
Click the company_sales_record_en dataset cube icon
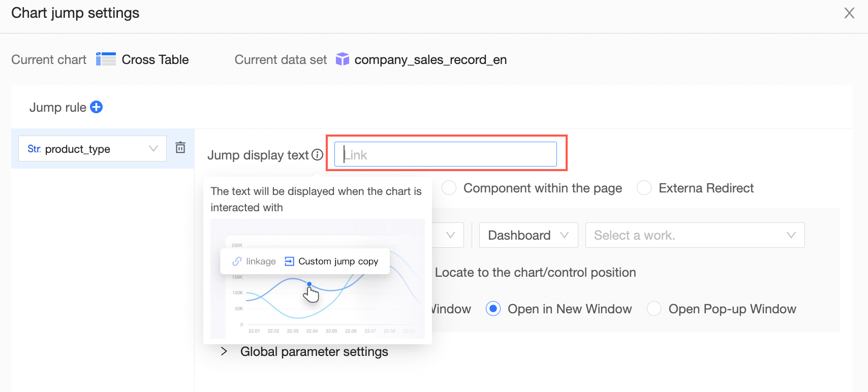[343, 59]
